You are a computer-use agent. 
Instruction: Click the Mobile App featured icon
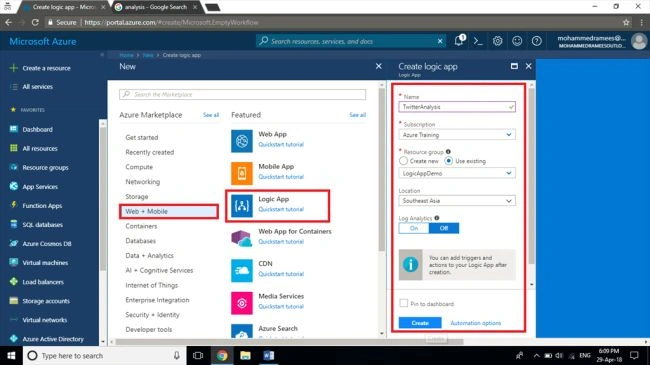(x=242, y=173)
